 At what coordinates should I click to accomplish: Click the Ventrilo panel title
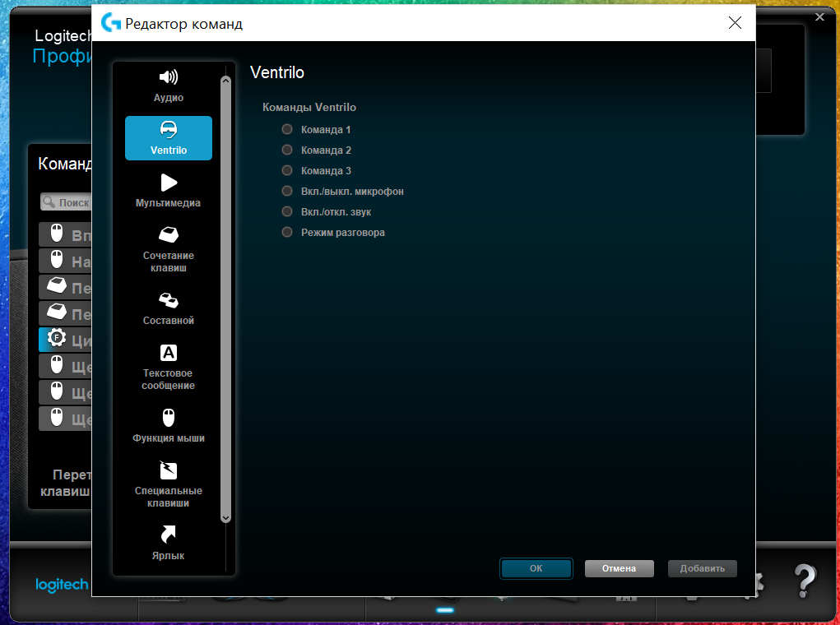click(277, 72)
